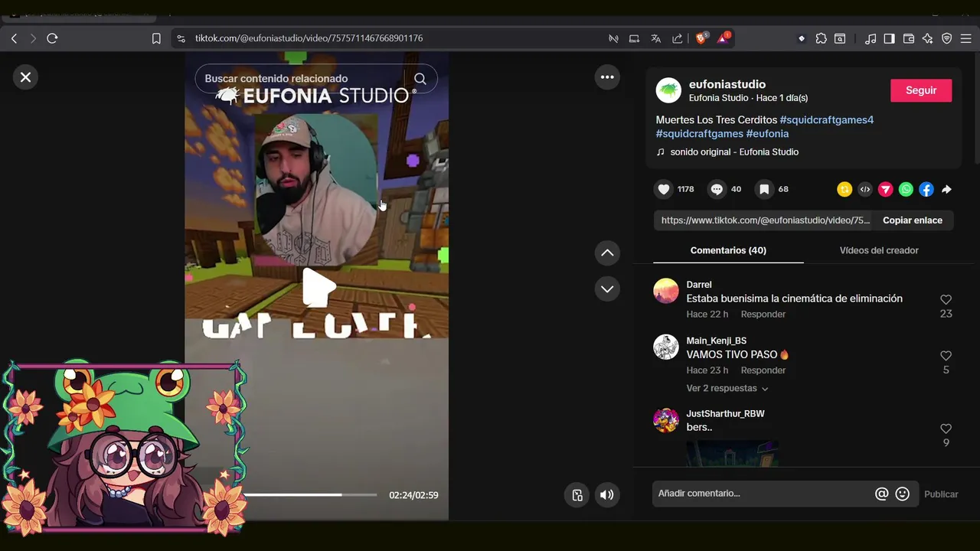980x551 pixels.
Task: Click Copiar enlace button
Action: click(913, 220)
